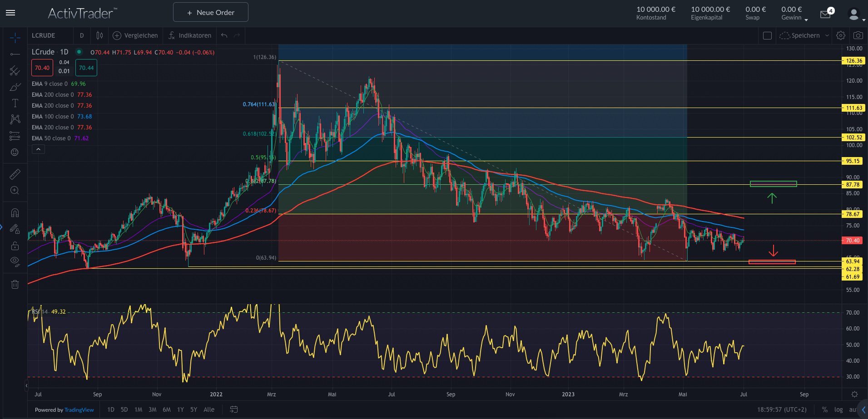Activate the ruler measure tool
Image resolution: width=868 pixels, height=419 pixels.
(15, 174)
